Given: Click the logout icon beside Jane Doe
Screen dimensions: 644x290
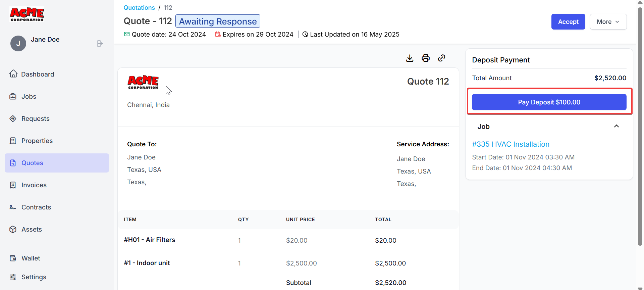Looking at the screenshot, I should pos(100,44).
